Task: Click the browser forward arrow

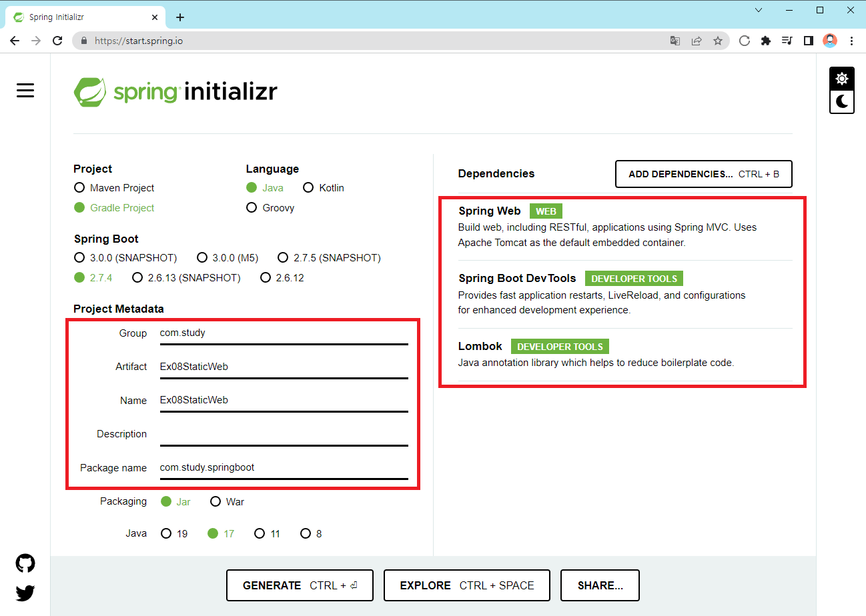Action: pyautogui.click(x=36, y=41)
